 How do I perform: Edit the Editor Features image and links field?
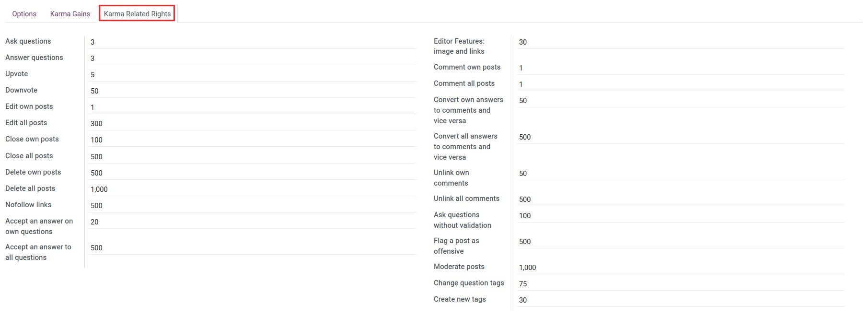tap(681, 42)
